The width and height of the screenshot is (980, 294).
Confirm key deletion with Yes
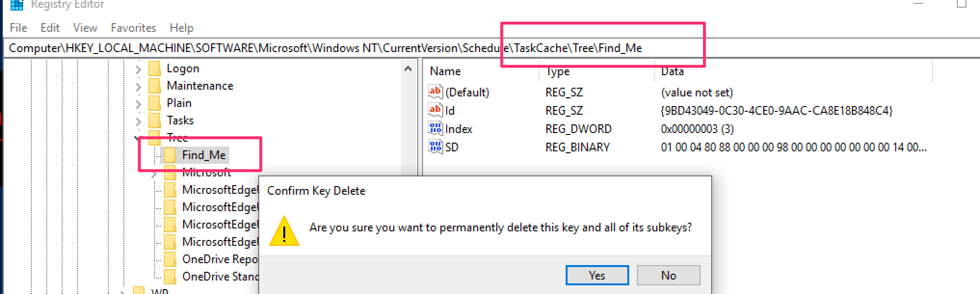(x=597, y=275)
